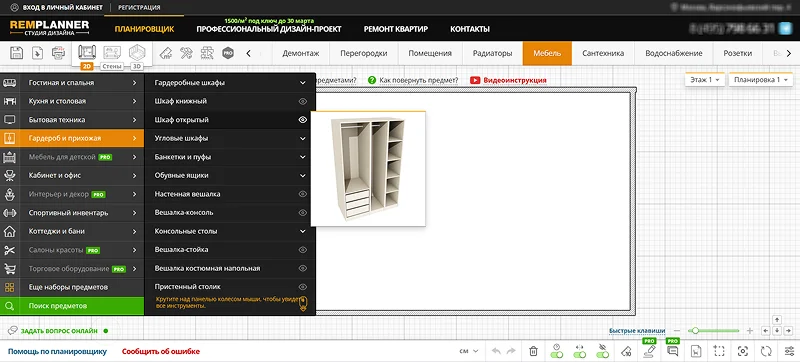
Task: Open the Этаж 1 floor dropdown
Action: pyautogui.click(x=705, y=80)
